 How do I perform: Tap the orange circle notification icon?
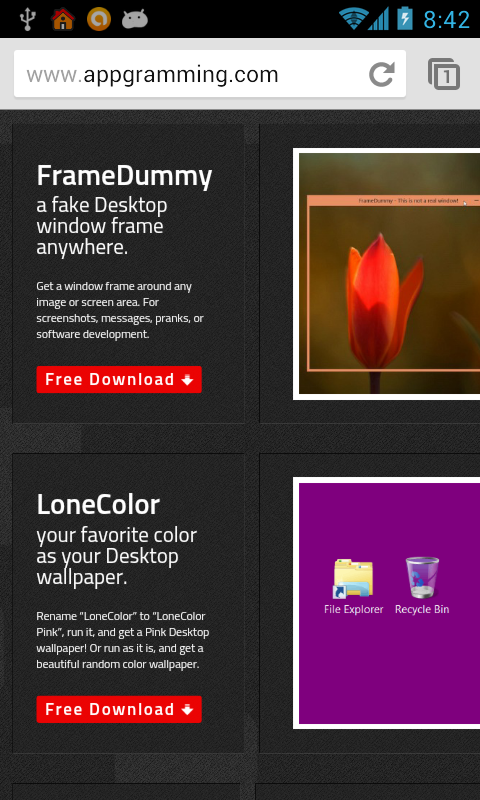[x=98, y=19]
